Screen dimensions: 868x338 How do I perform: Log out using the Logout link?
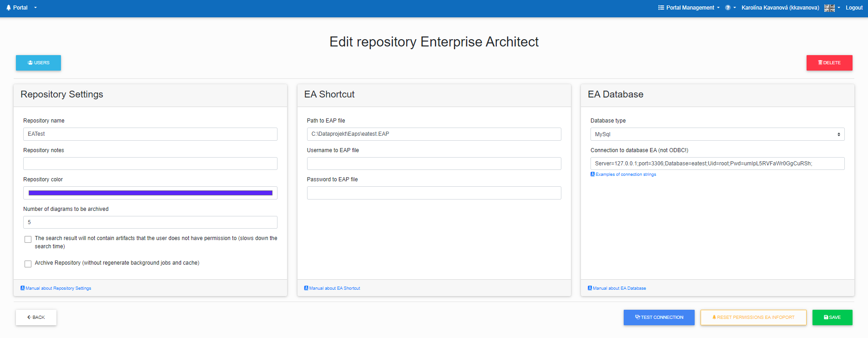[x=854, y=8]
